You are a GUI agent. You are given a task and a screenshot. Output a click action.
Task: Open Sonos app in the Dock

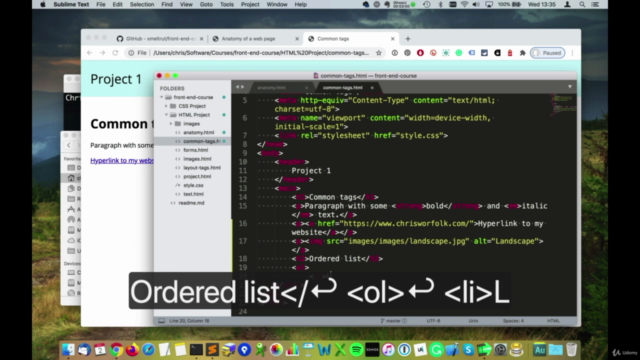[372, 350]
